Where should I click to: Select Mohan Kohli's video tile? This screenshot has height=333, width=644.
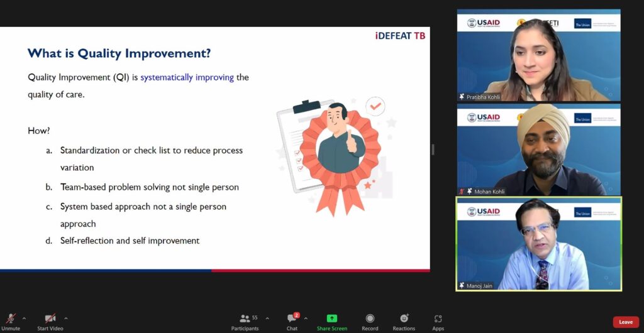pyautogui.click(x=538, y=151)
